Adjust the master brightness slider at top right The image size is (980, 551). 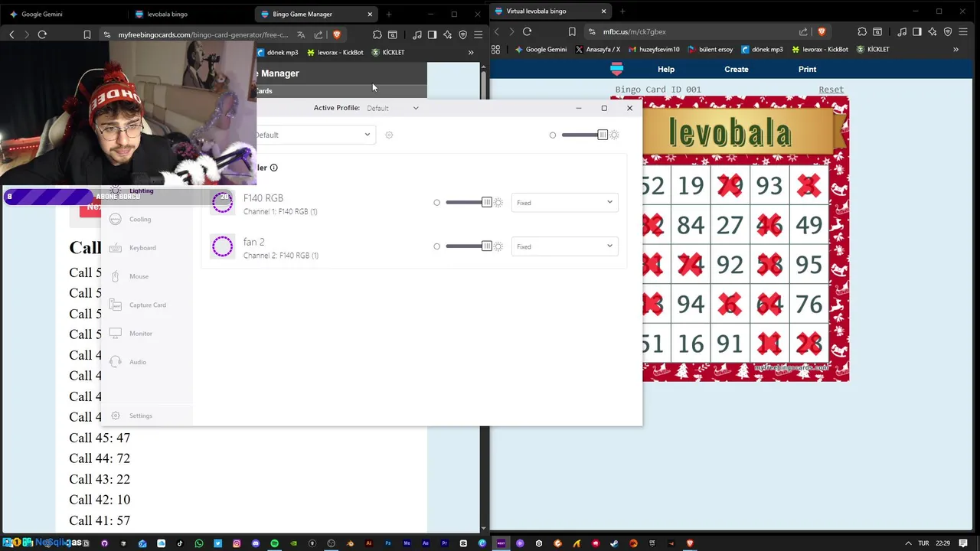click(585, 135)
